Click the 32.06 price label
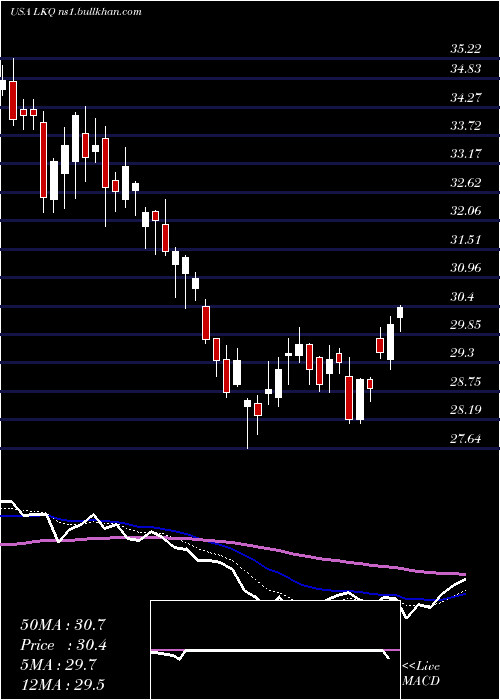The height and width of the screenshot is (700, 500). (466, 211)
